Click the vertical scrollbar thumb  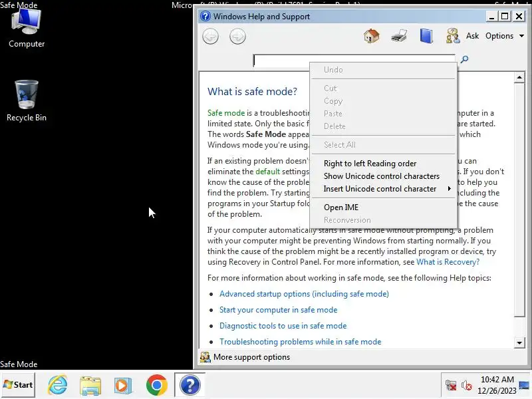[519, 200]
